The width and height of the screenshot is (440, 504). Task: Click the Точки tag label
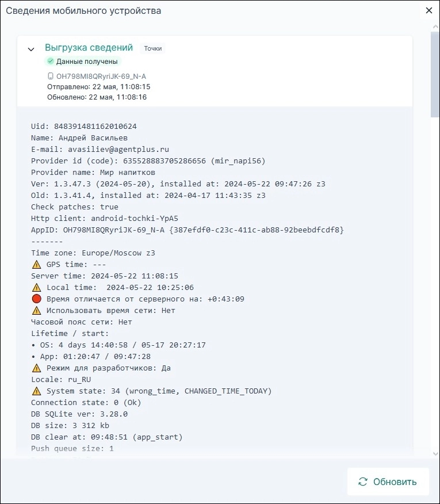[152, 48]
